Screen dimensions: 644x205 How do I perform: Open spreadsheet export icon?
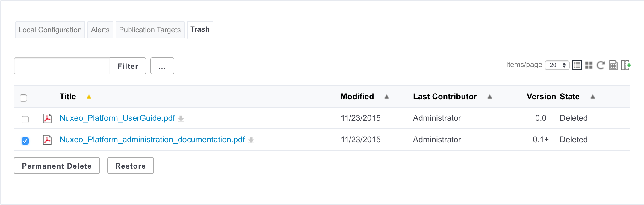[613, 65]
